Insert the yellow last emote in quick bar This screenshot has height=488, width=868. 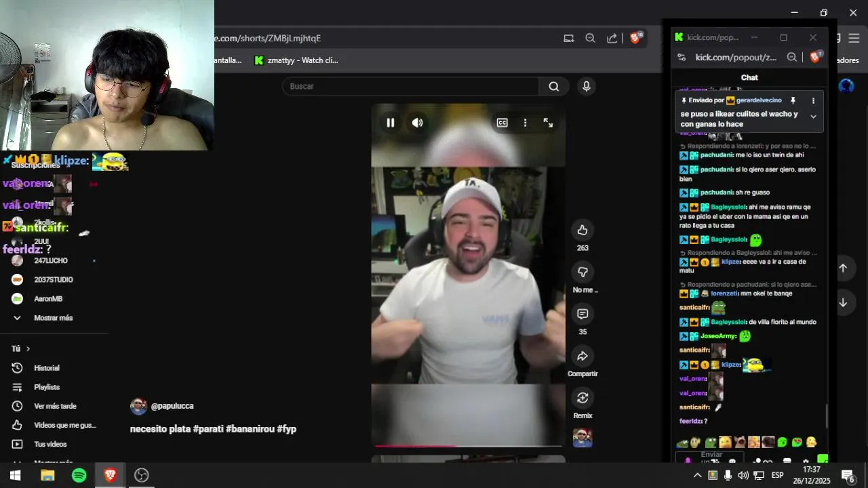coord(811,443)
